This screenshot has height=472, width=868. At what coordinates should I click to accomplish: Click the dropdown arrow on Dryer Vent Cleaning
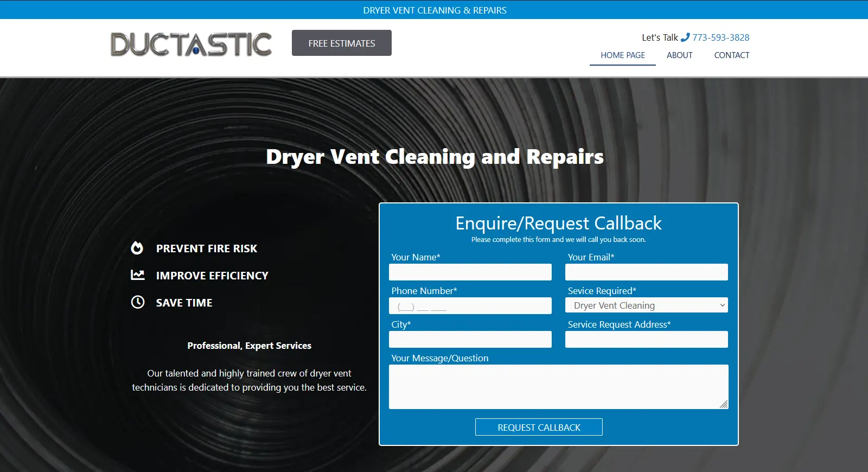click(x=722, y=305)
